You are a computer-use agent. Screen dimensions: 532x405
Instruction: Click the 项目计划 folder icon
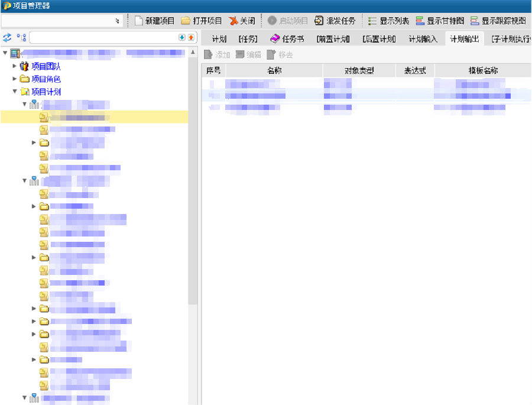coord(24,92)
